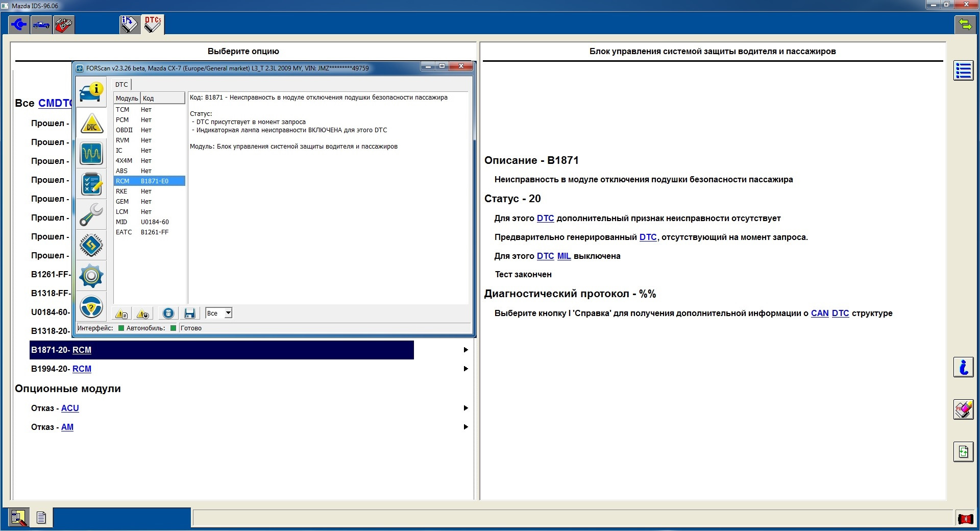Click the FORScan save floppy disk button

click(190, 313)
